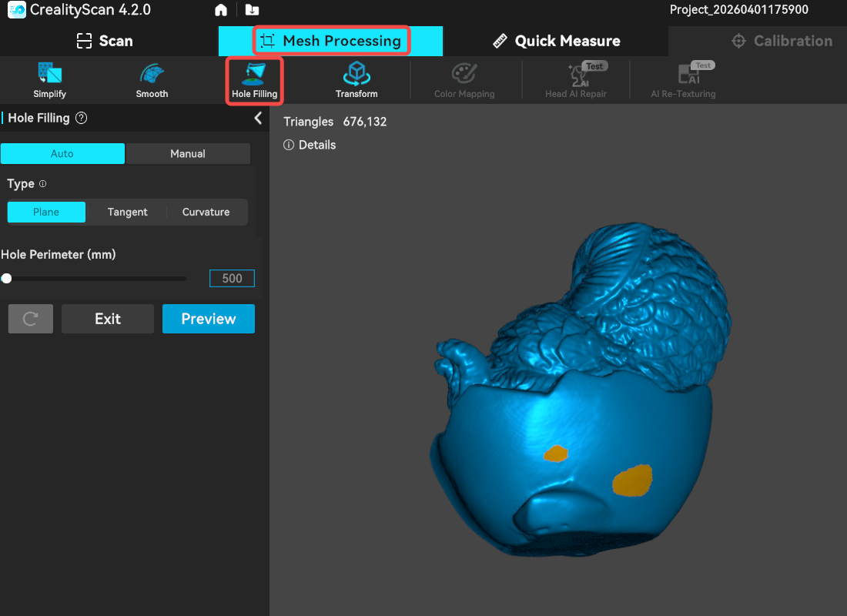
Task: Click the home icon in title bar
Action: 221,10
